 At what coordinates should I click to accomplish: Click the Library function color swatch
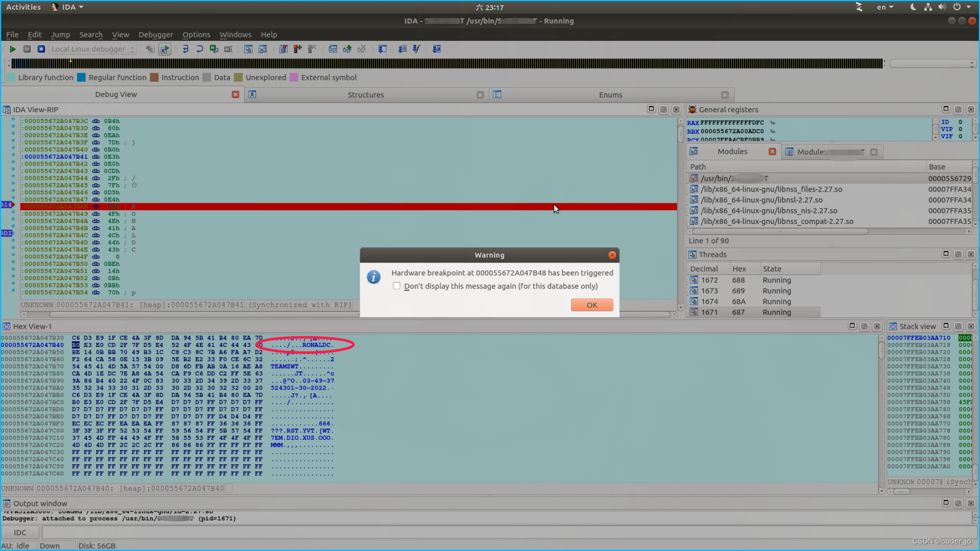pyautogui.click(x=11, y=78)
